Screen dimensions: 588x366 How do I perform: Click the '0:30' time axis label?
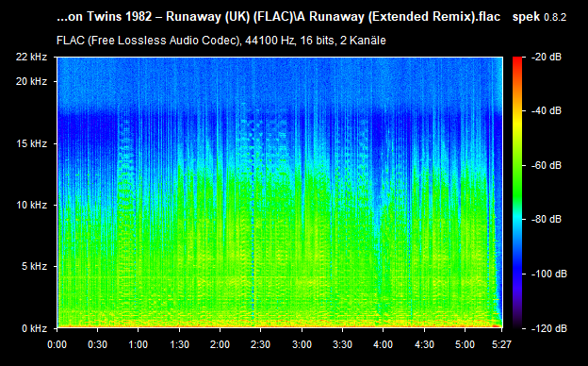point(97,344)
